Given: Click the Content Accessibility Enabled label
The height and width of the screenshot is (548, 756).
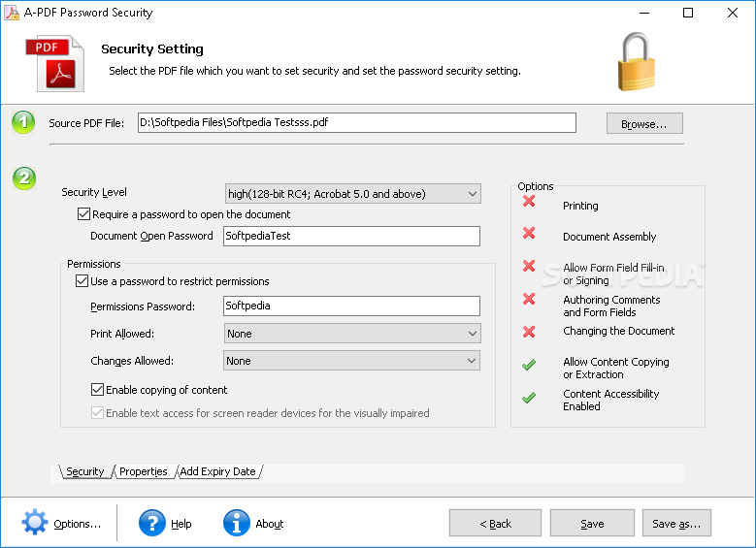Looking at the screenshot, I should coord(610,400).
